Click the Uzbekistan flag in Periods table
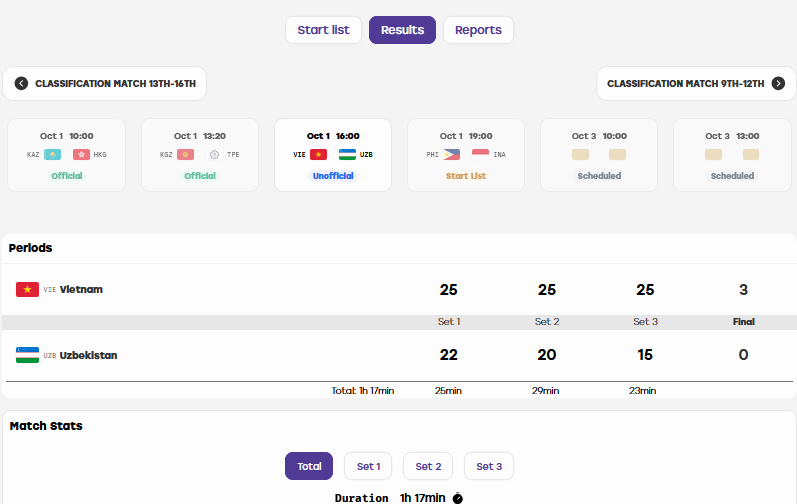This screenshot has width=797, height=504. pyautogui.click(x=27, y=355)
